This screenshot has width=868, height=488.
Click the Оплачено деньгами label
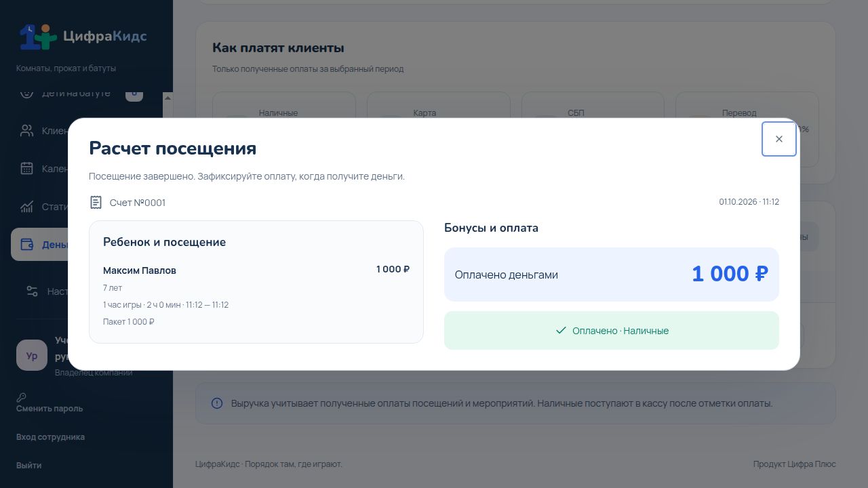tap(507, 274)
